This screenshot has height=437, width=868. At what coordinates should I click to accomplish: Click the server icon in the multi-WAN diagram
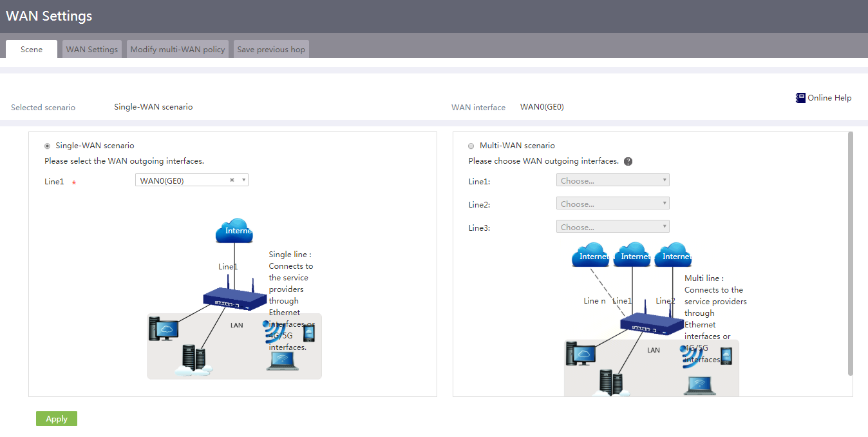610,383
